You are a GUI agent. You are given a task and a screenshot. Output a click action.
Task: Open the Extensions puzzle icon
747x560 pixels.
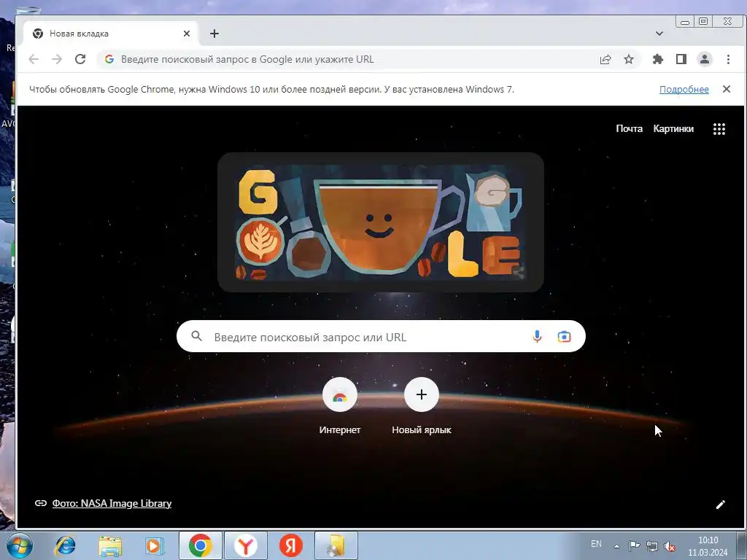[658, 60]
